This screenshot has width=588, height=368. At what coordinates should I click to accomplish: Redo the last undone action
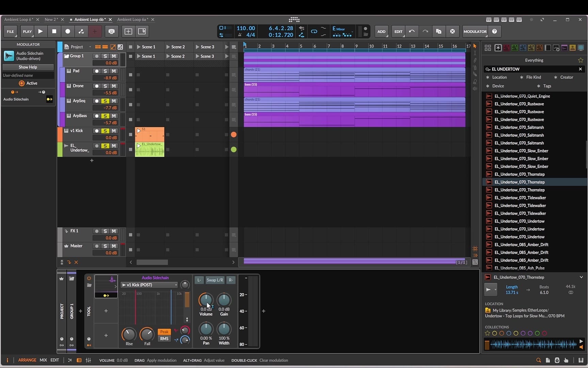(425, 31)
